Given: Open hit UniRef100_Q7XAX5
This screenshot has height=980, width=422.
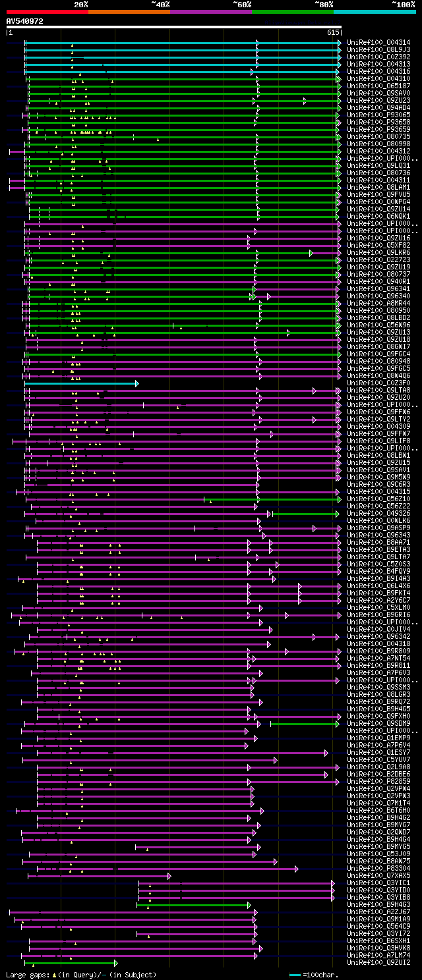Looking at the screenshot, I should (378, 876).
